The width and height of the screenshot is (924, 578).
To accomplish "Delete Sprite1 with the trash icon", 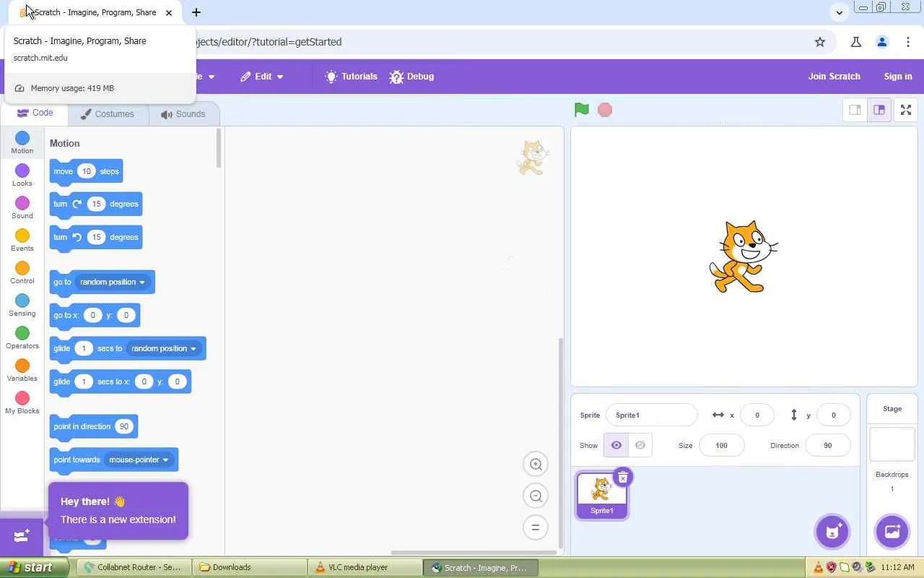I will coord(622,477).
